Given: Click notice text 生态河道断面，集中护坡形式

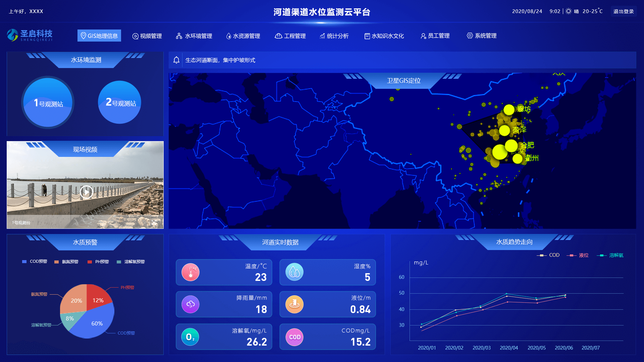Looking at the screenshot, I should (x=220, y=60).
